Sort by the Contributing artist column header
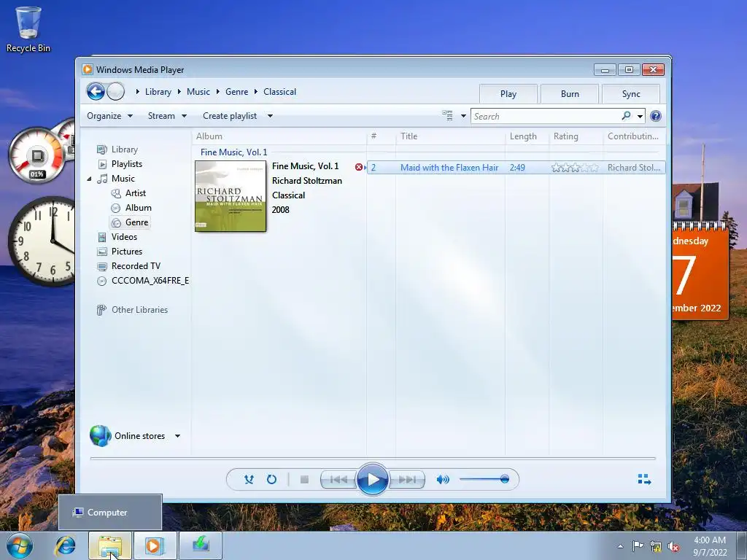Viewport: 747px width, 560px height. [633, 136]
